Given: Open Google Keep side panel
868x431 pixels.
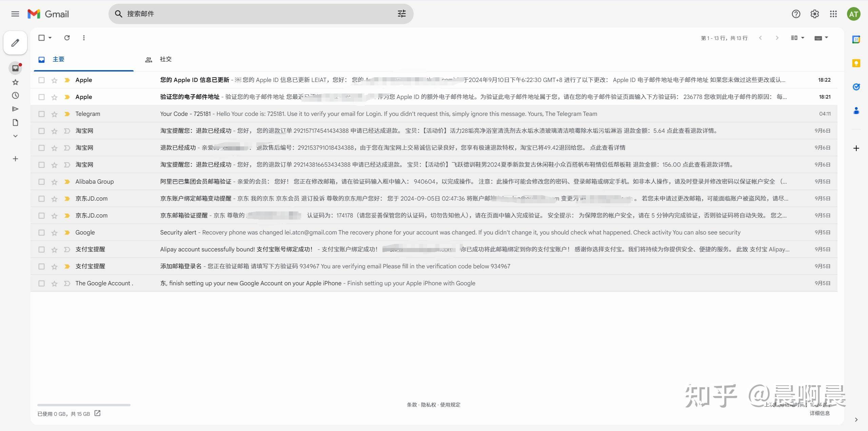Looking at the screenshot, I should tap(856, 63).
